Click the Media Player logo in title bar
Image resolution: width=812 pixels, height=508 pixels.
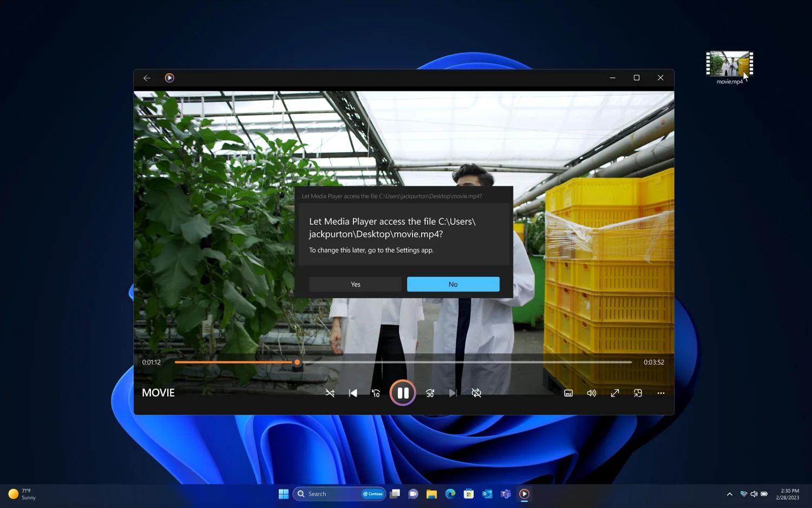(x=169, y=78)
